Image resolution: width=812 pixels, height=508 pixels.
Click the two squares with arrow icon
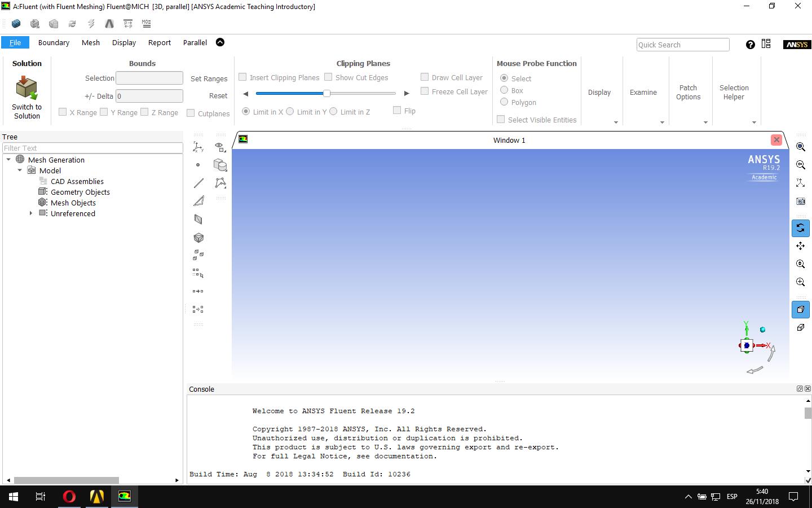point(198,291)
